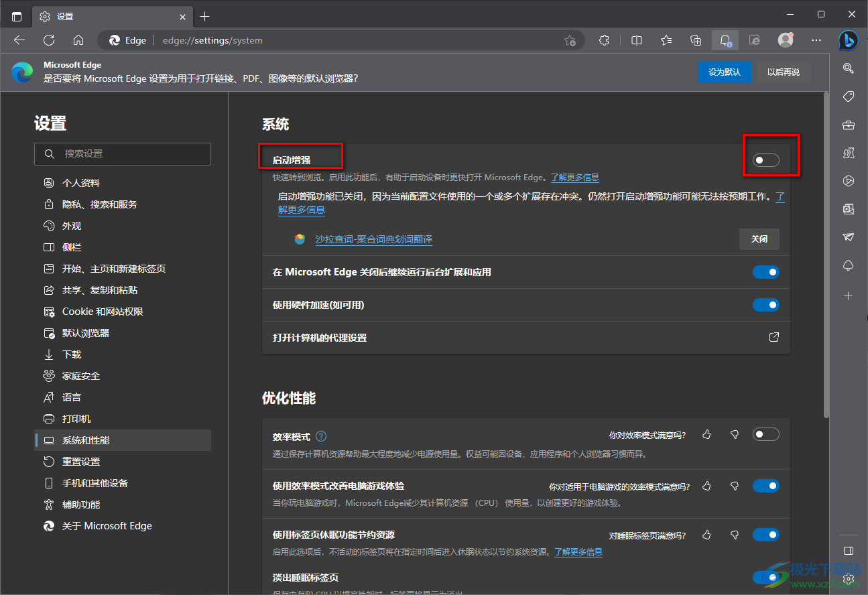Screen dimensions: 868x595
Task: Open the Outlook sidebar icon
Action: [849, 209]
